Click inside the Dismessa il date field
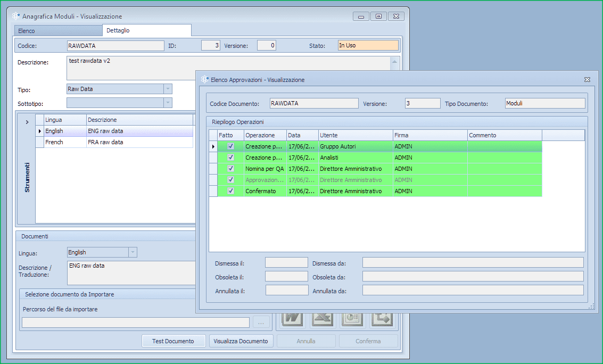603x364 pixels. (286, 262)
